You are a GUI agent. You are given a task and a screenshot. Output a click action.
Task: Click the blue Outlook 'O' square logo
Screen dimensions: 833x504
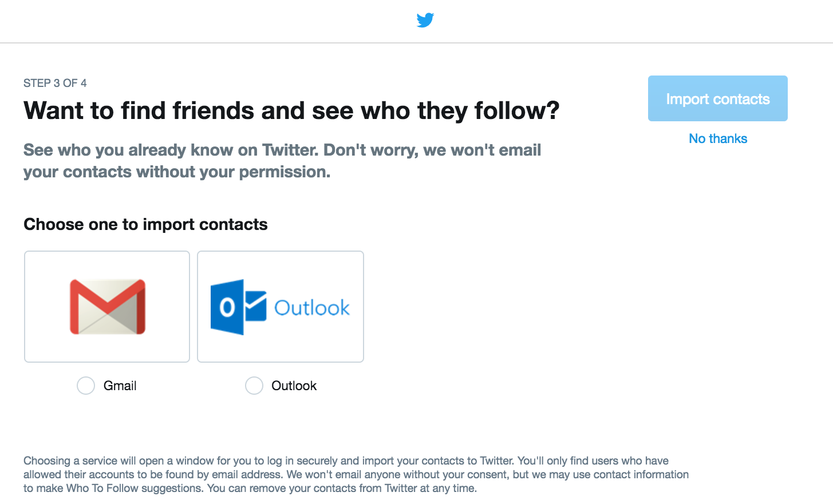coord(227,307)
